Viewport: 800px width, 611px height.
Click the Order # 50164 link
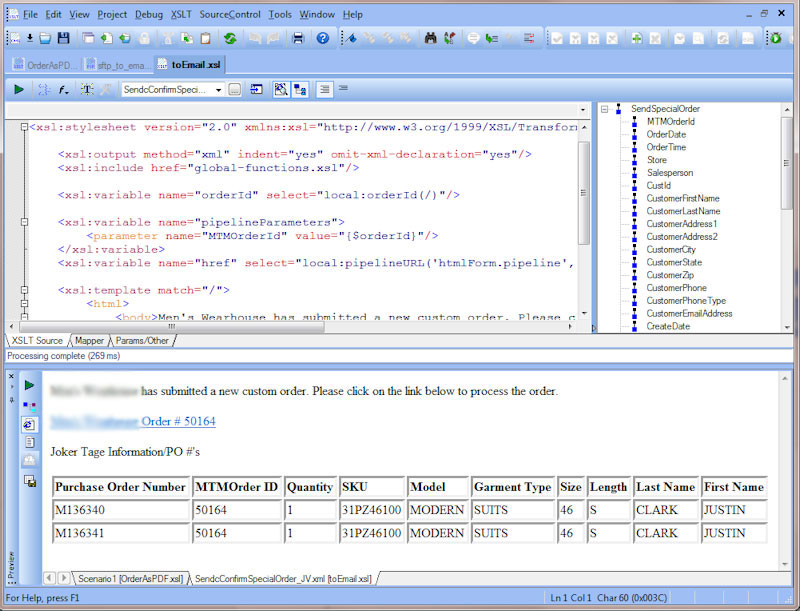[178, 421]
